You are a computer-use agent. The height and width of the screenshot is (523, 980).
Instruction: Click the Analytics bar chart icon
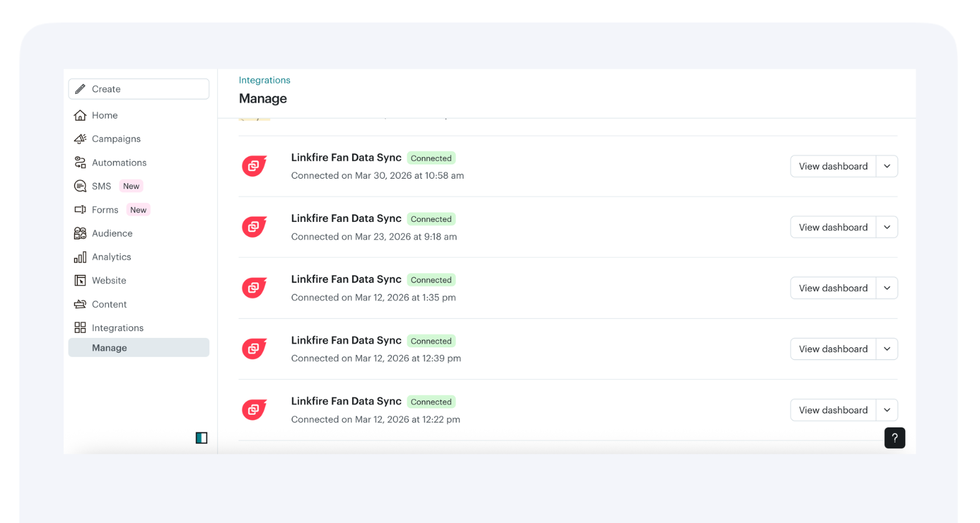[x=80, y=257]
